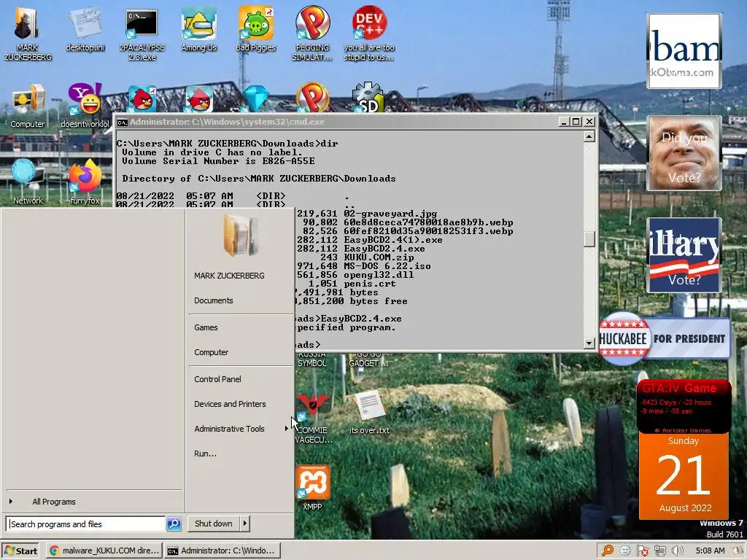Click the 5:08 AM taskbar clock
Viewport: 747px width, 560px height.
[710, 551]
